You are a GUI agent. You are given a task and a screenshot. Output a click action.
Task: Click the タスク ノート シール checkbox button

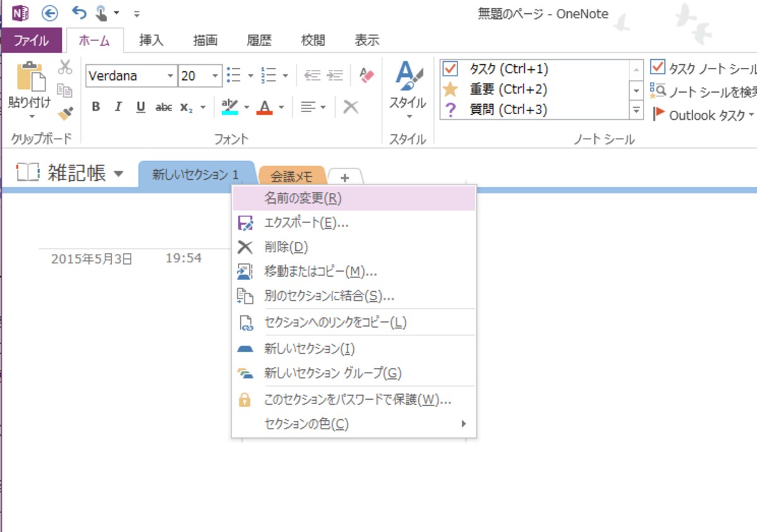click(x=658, y=67)
